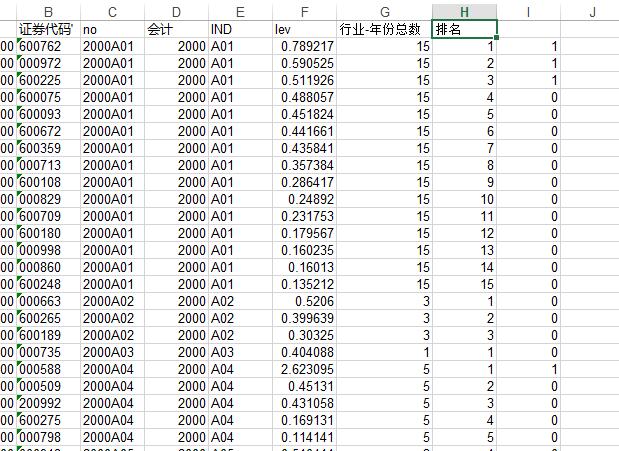
Task: Select the cell with lev value 0.5206
Action: [x=304, y=301]
